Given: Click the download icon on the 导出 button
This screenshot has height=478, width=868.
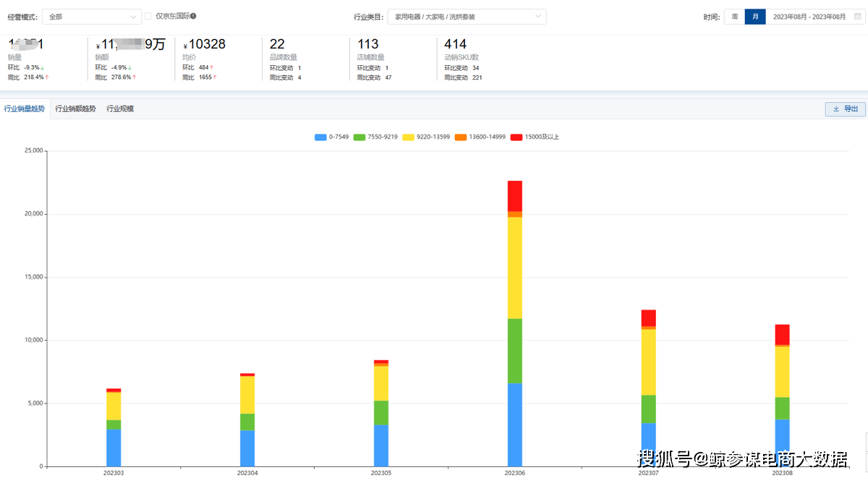Looking at the screenshot, I should pyautogui.click(x=836, y=109).
